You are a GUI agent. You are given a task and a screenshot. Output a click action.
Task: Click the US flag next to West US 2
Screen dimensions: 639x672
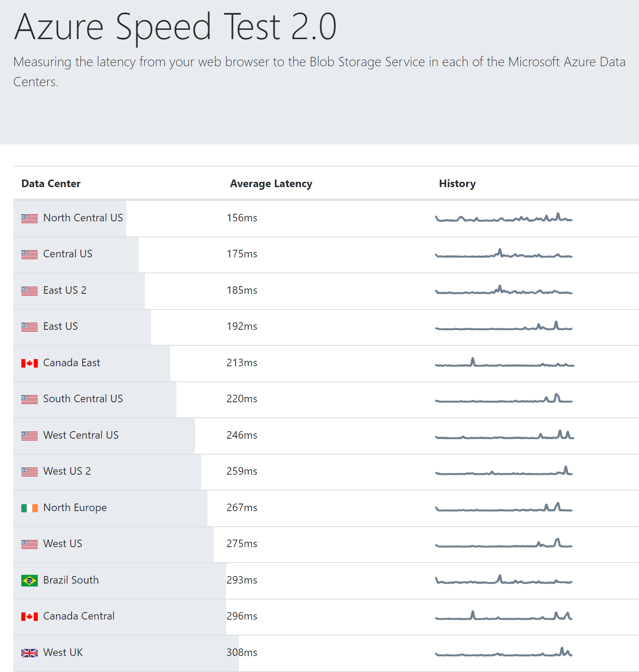click(x=29, y=471)
